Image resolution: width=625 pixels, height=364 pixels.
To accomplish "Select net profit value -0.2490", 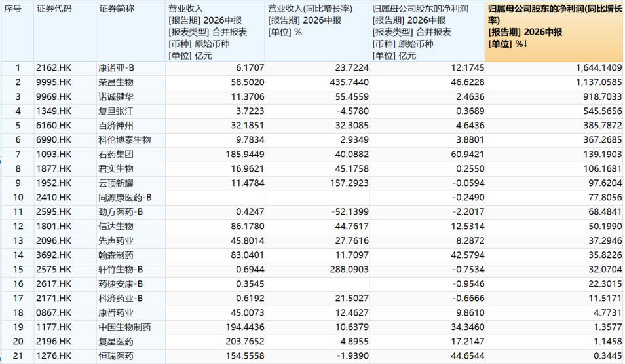I will tap(468, 198).
